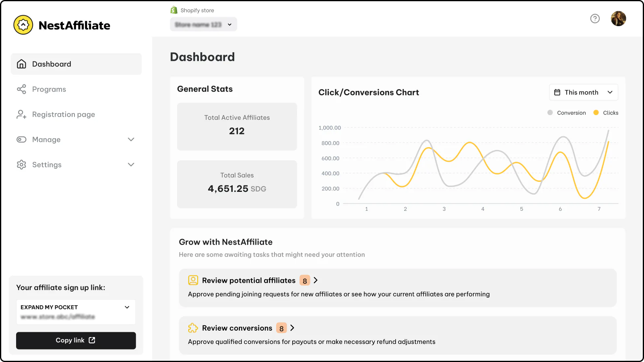The image size is (644, 362).
Task: Click the Clicks legend label
Action: [611, 113]
